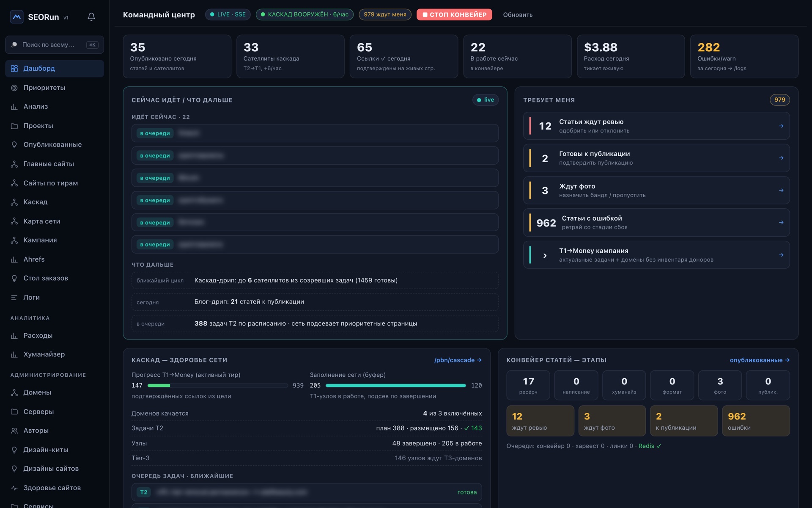Click the Опубликованные bulb icon
The height and width of the screenshot is (508, 812).
14,145
